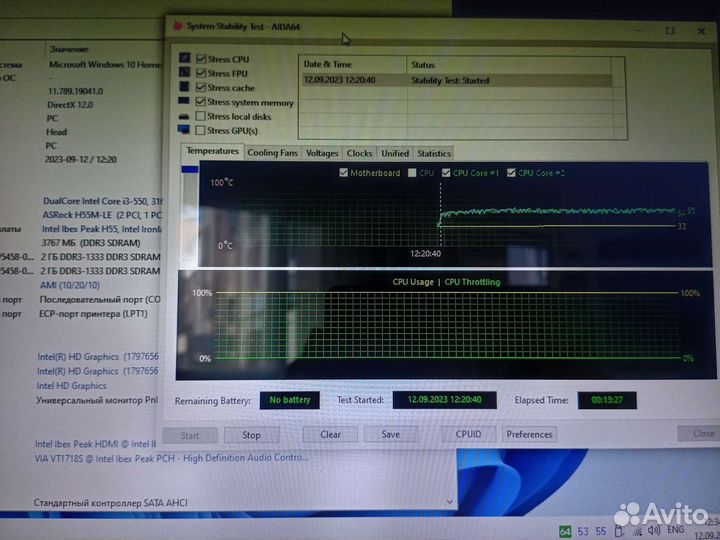Open the CPUID panel button
This screenshot has height=540, width=720.
[x=468, y=434]
